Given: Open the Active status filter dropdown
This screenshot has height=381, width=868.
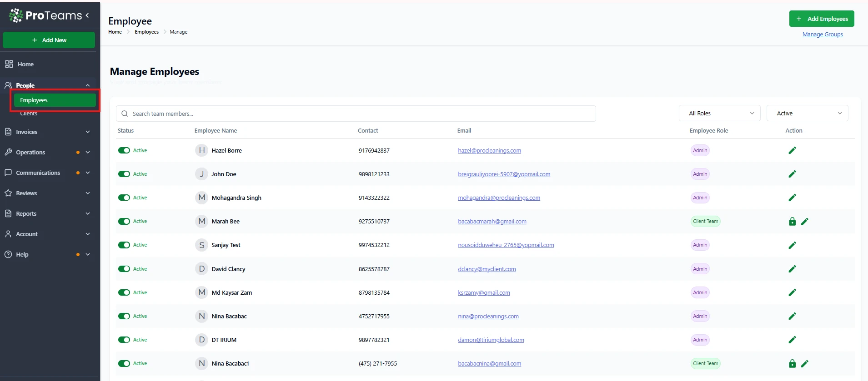Looking at the screenshot, I should pyautogui.click(x=807, y=114).
